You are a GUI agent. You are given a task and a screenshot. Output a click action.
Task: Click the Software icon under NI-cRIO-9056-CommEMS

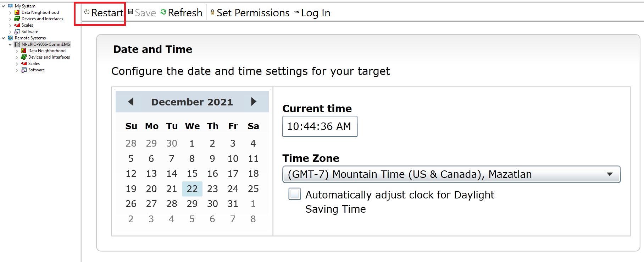(24, 70)
